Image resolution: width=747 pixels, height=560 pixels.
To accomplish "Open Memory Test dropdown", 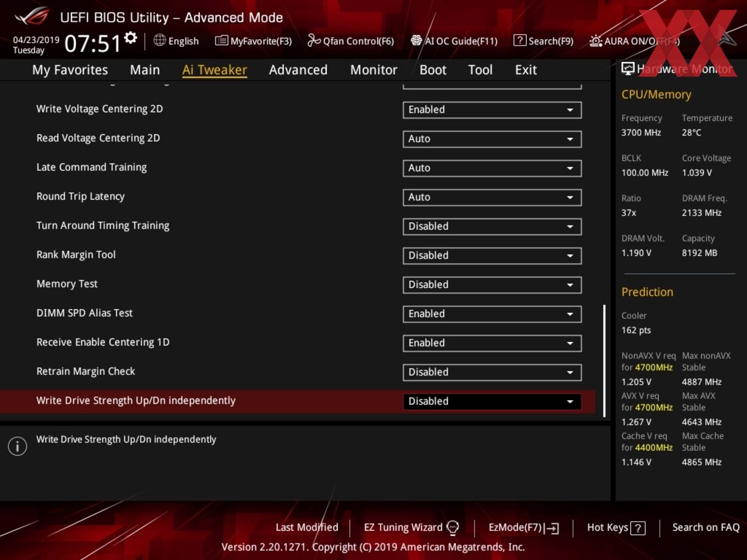I will (x=492, y=284).
